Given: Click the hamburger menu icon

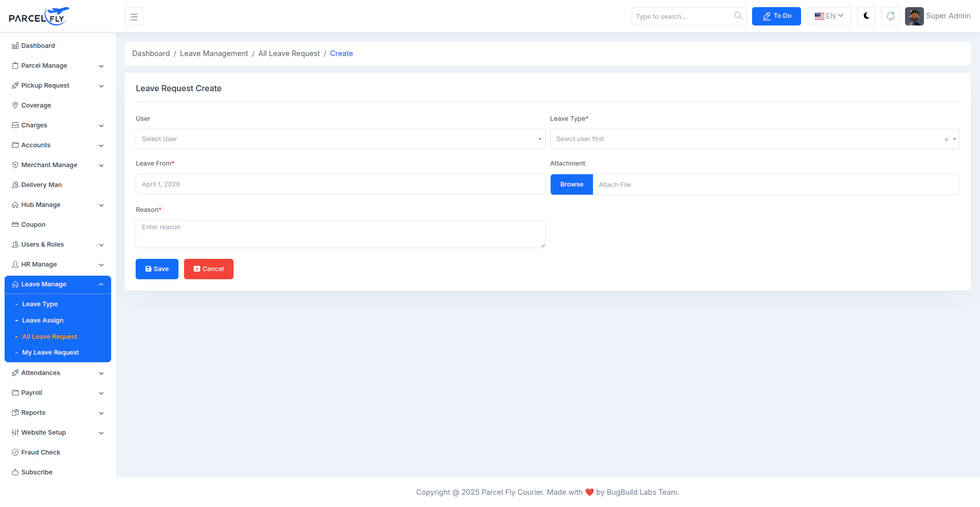Looking at the screenshot, I should (134, 16).
